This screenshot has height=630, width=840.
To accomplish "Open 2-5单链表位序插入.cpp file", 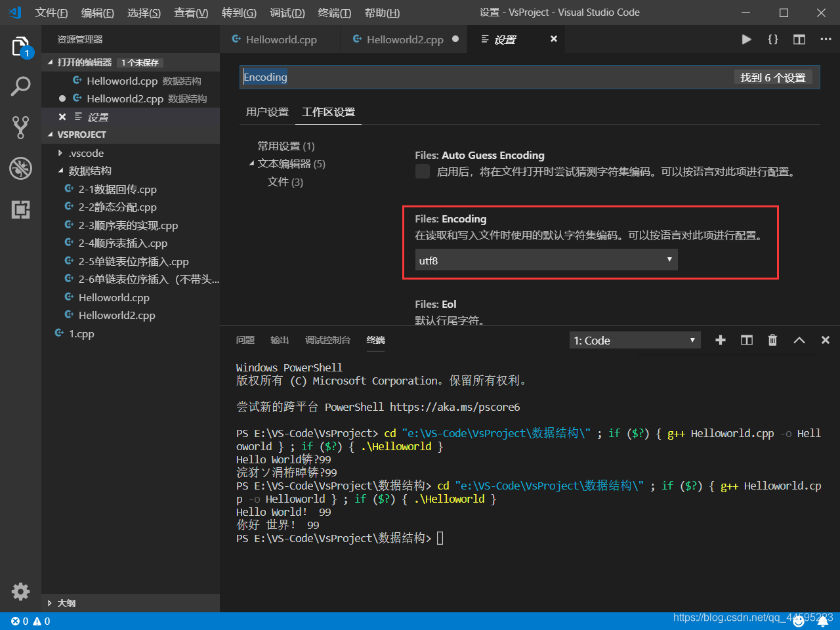I will [133, 261].
